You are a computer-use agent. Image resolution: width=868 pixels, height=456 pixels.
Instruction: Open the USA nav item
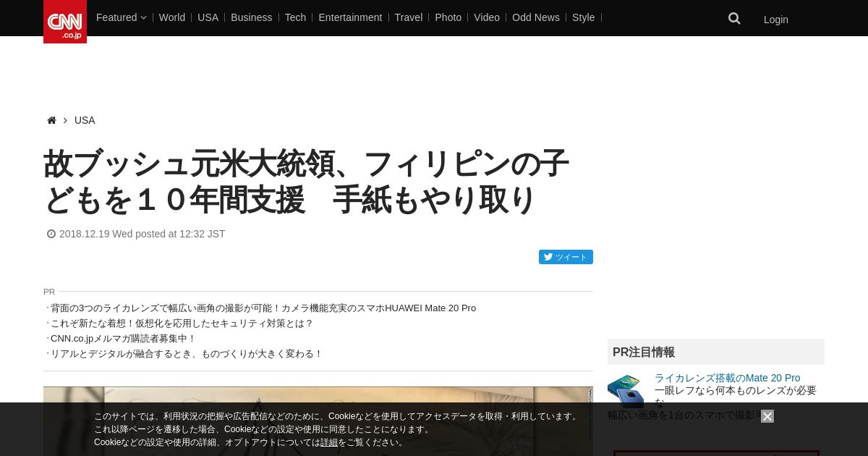pos(208,17)
